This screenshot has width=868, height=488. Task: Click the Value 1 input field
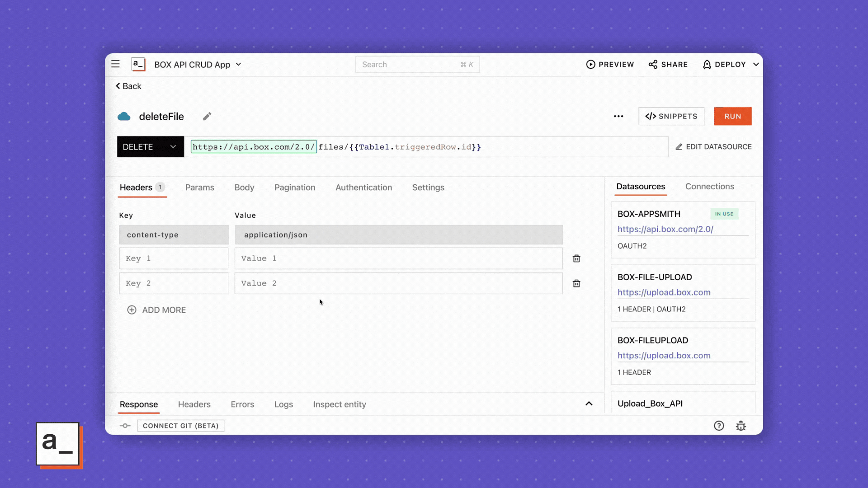[x=399, y=258]
